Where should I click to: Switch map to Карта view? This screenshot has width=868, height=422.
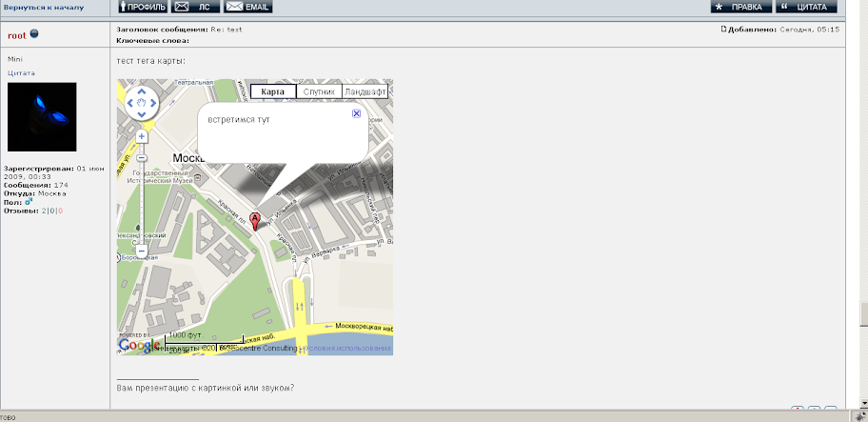[273, 92]
